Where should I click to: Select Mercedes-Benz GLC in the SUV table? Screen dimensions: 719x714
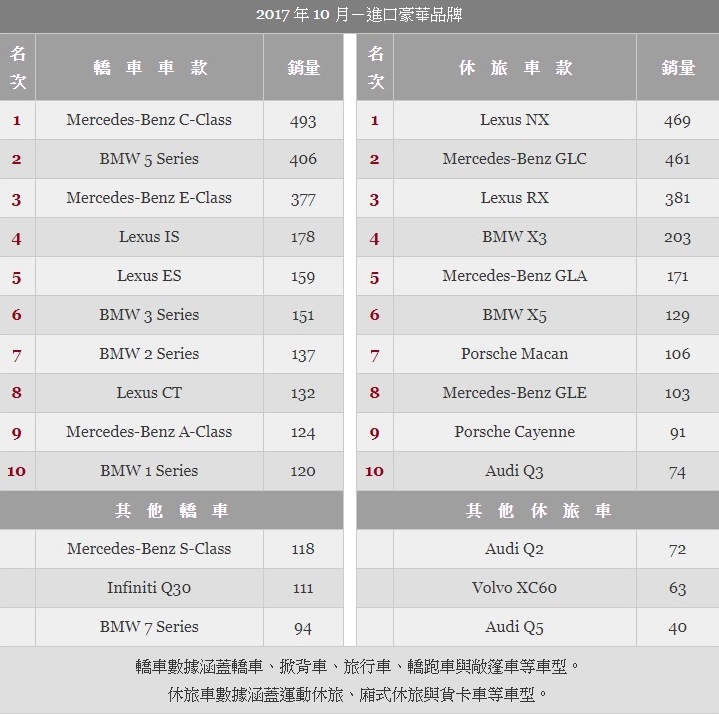[514, 159]
